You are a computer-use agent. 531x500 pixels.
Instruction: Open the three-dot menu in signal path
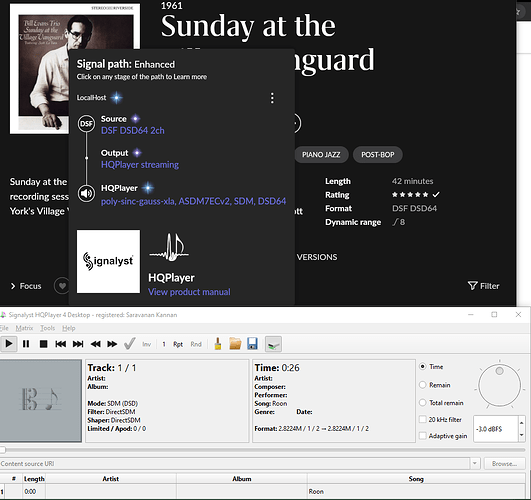coord(272,98)
